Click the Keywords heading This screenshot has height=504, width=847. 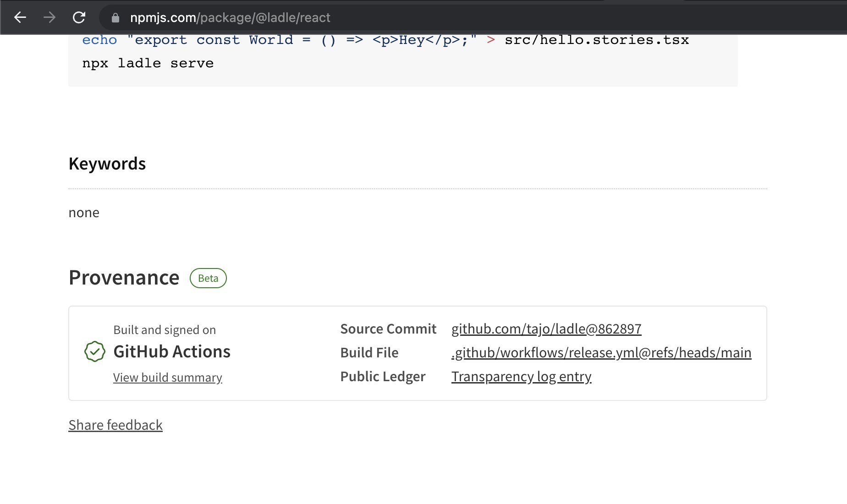[107, 164]
